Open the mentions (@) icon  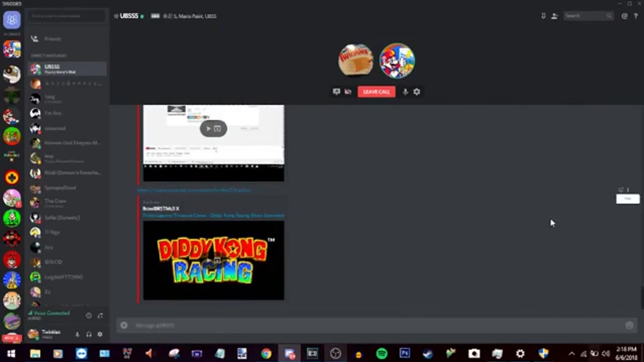pos(624,16)
